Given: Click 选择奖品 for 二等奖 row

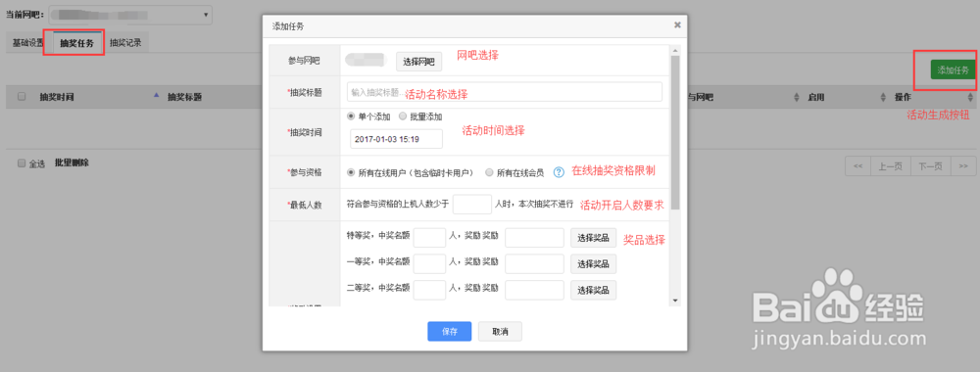Looking at the screenshot, I should pyautogui.click(x=593, y=290).
